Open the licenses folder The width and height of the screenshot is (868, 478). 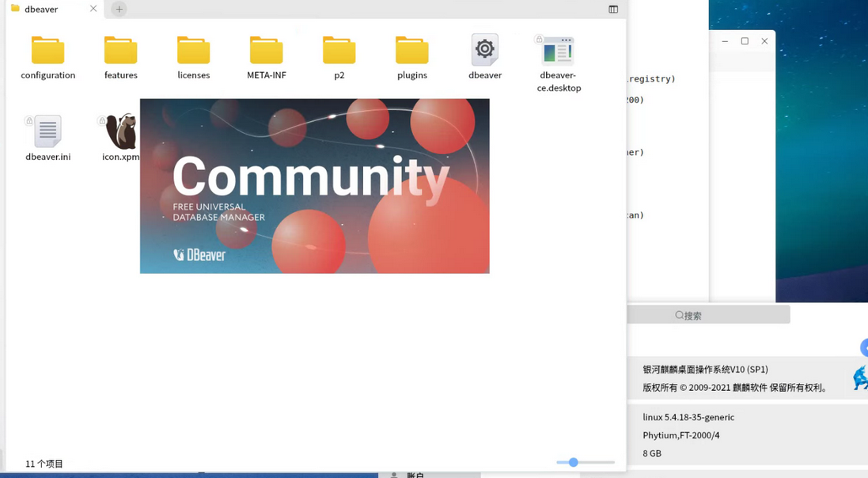coord(193,55)
